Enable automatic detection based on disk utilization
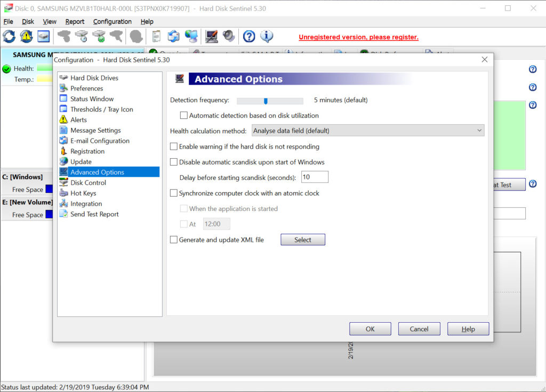 184,115
